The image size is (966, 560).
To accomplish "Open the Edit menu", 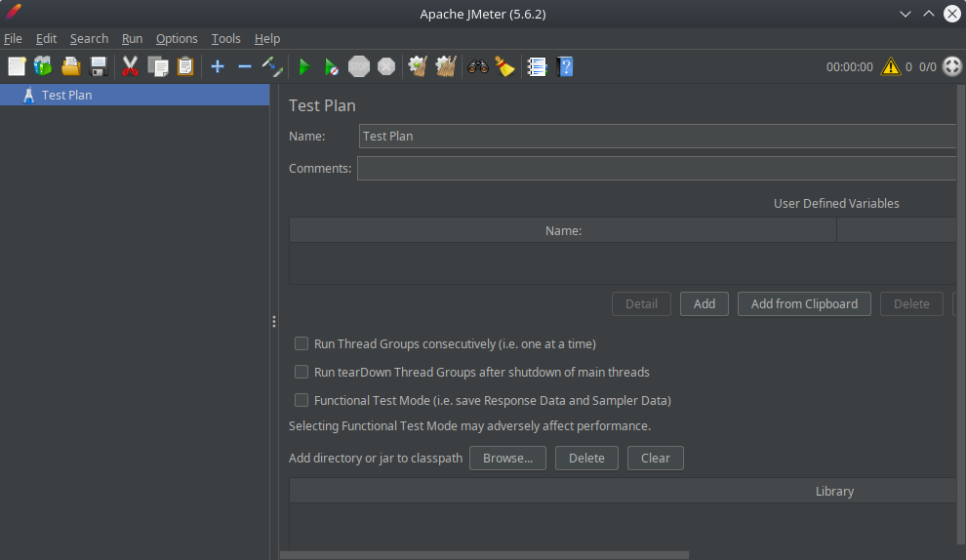I will point(46,38).
